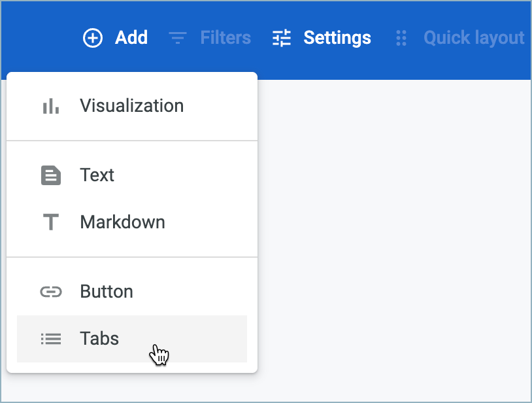Select the Text menu entry
The height and width of the screenshot is (403, 532).
[97, 175]
